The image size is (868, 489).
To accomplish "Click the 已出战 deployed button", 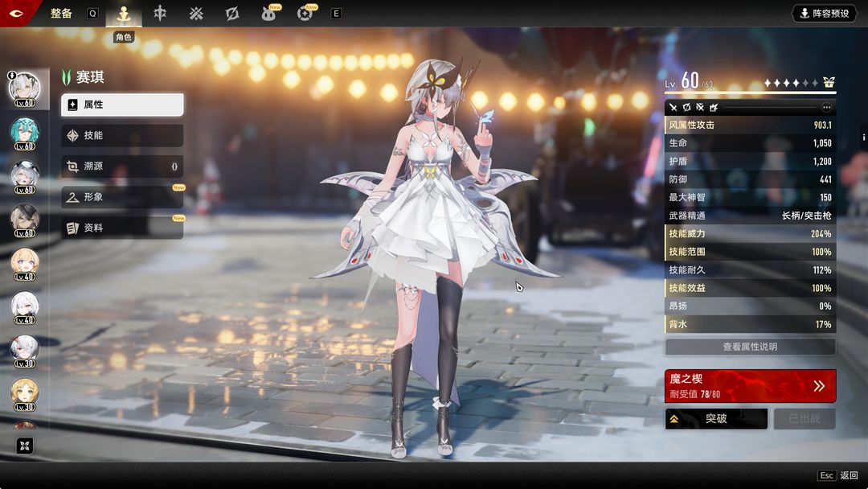I will point(805,419).
